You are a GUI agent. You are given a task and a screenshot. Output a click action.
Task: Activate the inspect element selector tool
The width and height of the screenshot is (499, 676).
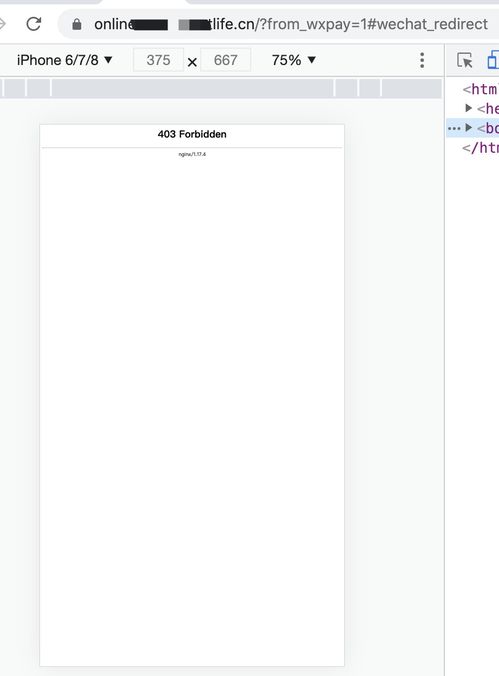pos(464,60)
